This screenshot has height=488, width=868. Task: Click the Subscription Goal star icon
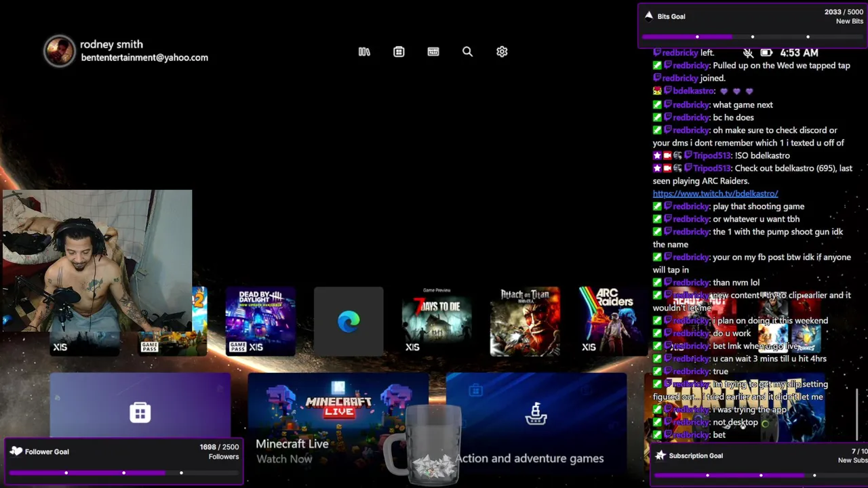click(x=660, y=455)
